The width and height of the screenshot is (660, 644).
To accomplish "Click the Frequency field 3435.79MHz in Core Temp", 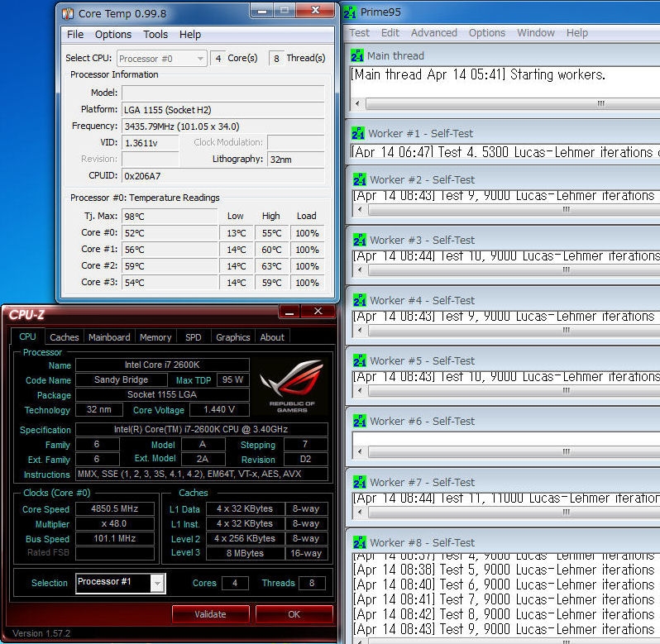I will pyautogui.click(x=222, y=126).
